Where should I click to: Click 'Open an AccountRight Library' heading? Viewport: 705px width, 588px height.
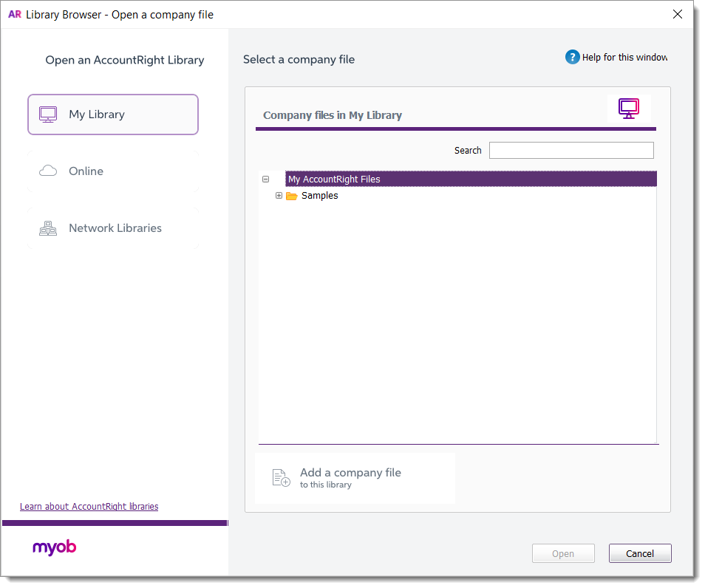point(125,61)
